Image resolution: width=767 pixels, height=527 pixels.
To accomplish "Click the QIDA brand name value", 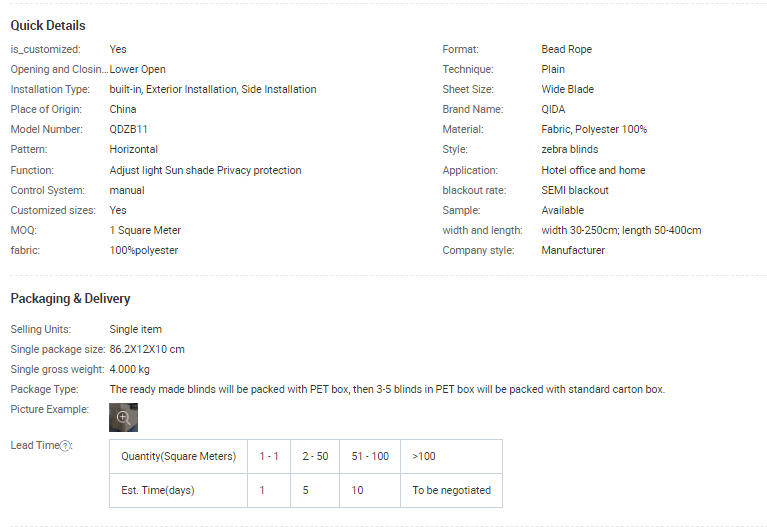I will click(x=553, y=110).
